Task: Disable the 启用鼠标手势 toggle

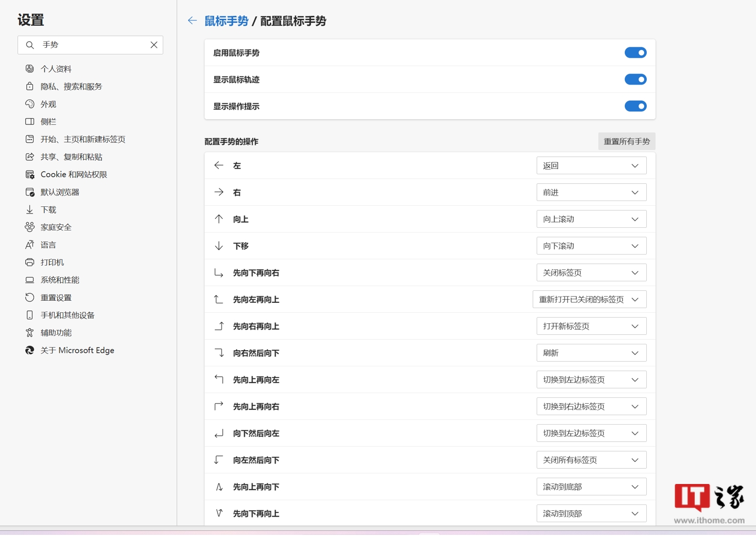Action: [x=635, y=52]
